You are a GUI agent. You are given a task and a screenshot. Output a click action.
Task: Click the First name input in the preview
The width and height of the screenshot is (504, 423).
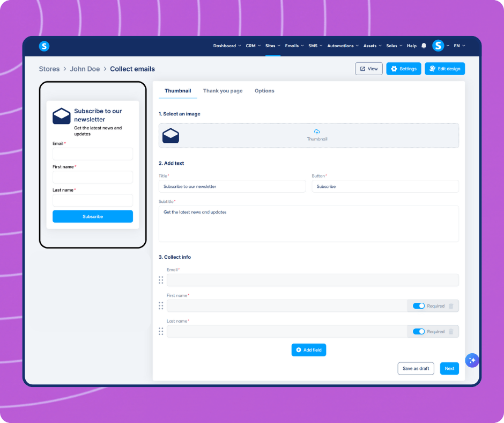click(93, 177)
